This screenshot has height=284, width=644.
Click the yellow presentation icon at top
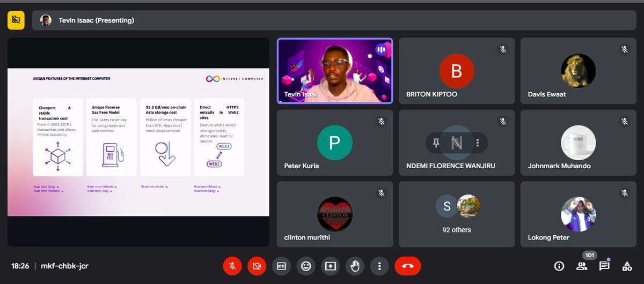tap(16, 20)
